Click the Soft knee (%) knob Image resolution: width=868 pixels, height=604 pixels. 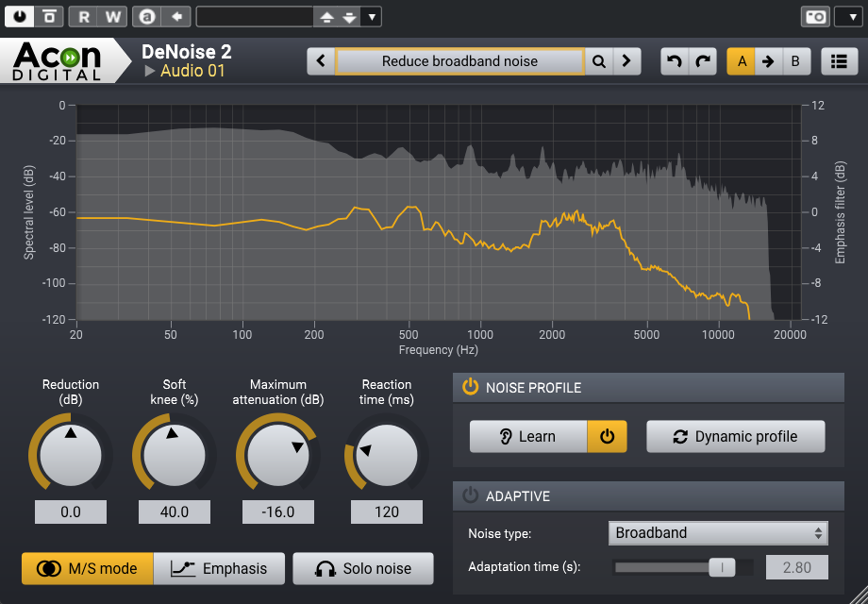pos(175,456)
